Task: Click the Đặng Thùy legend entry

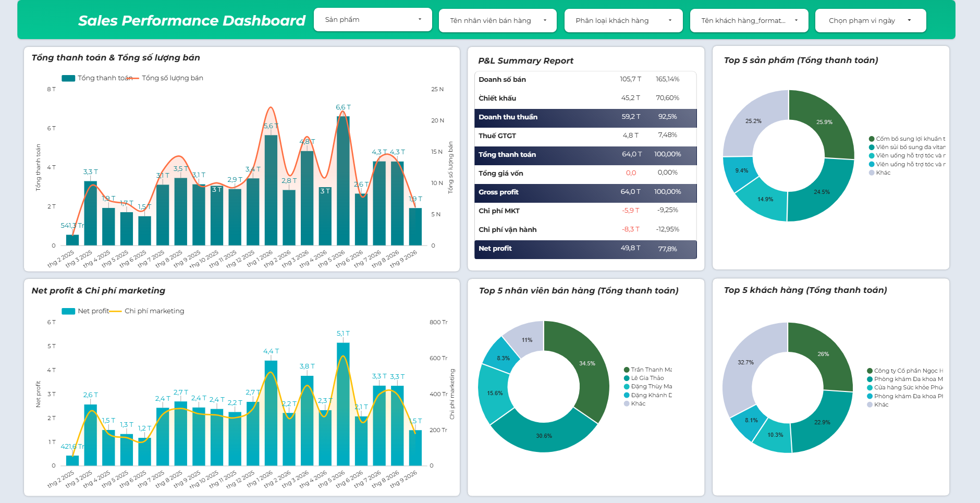Action: (648, 386)
